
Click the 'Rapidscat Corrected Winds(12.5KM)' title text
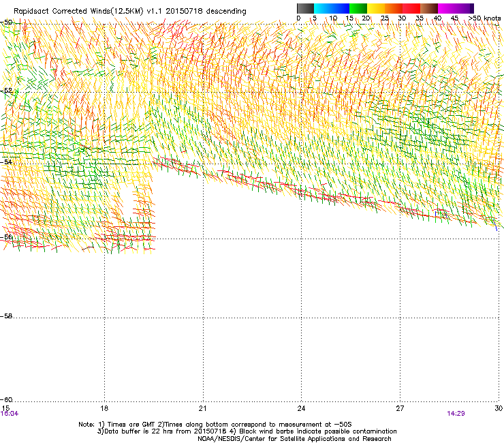pyautogui.click(x=78, y=12)
